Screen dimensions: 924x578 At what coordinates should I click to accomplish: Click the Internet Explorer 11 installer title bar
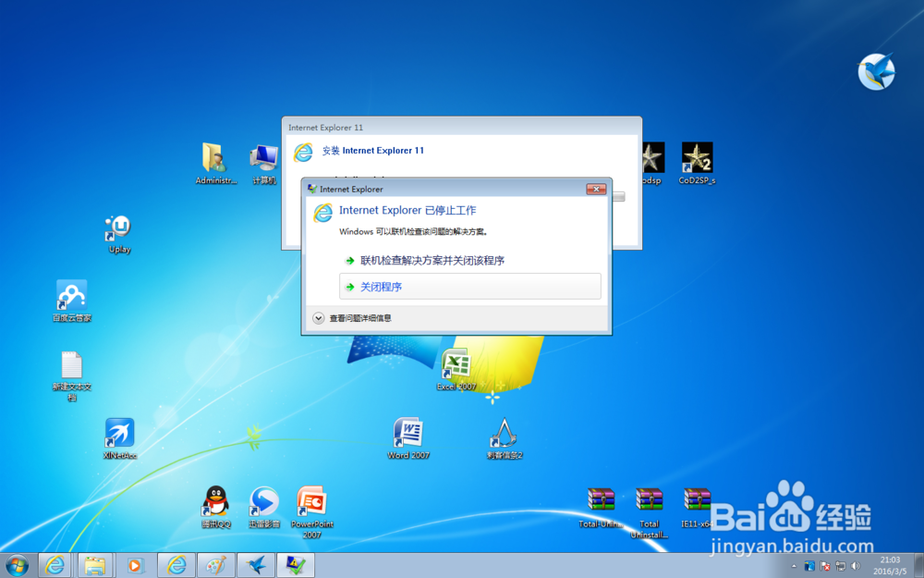point(461,127)
